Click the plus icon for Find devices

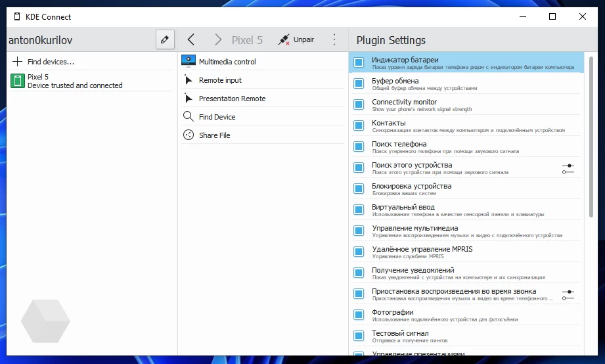(17, 62)
